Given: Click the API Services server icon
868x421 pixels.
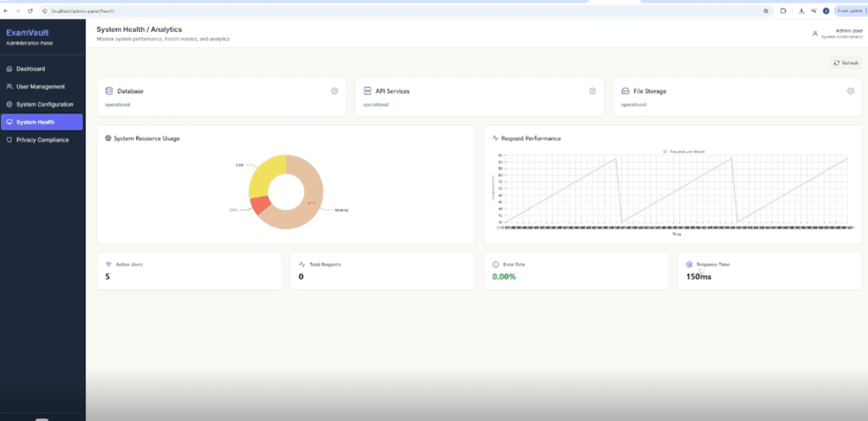Looking at the screenshot, I should 368,91.
